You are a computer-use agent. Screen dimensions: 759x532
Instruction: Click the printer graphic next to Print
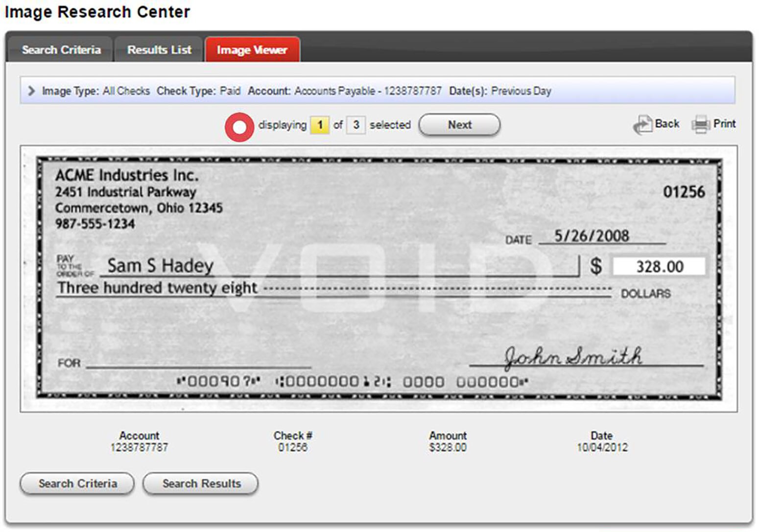point(701,124)
